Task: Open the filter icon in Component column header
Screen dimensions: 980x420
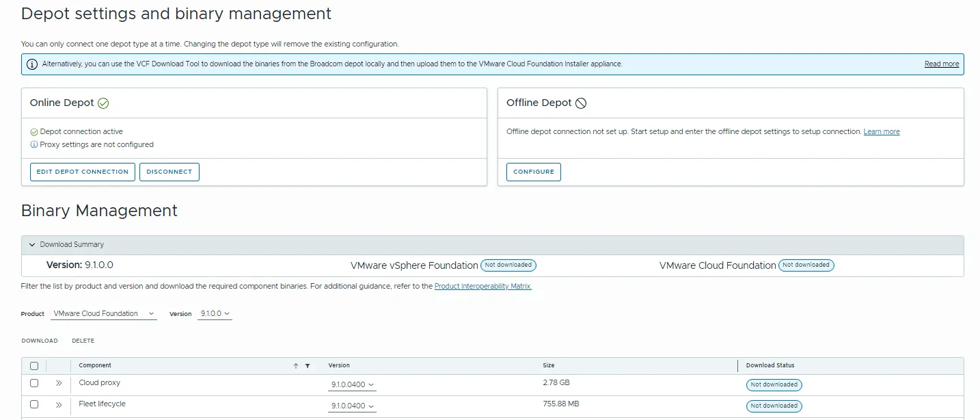Action: click(x=308, y=366)
